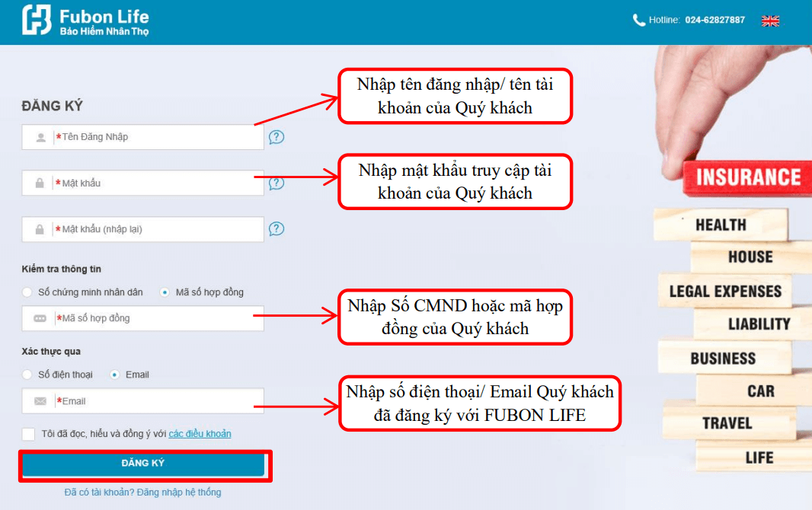Image resolution: width=812 pixels, height=510 pixels.
Task: Focus the Mật khẩu input field
Action: tap(143, 183)
